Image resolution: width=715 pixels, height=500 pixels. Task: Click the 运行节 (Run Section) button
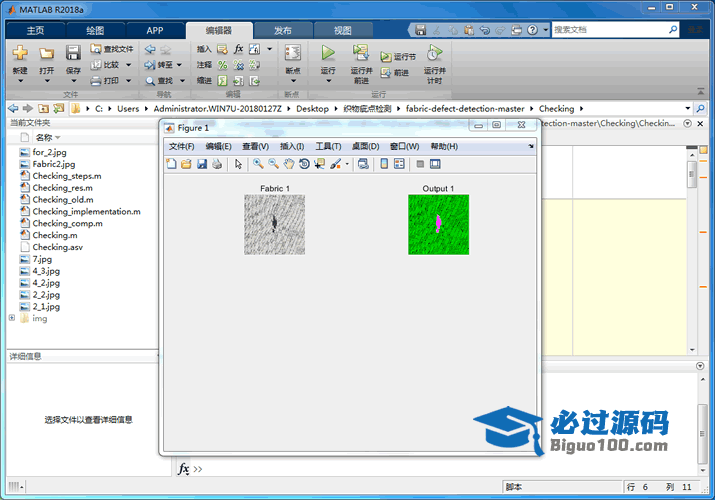[398, 57]
